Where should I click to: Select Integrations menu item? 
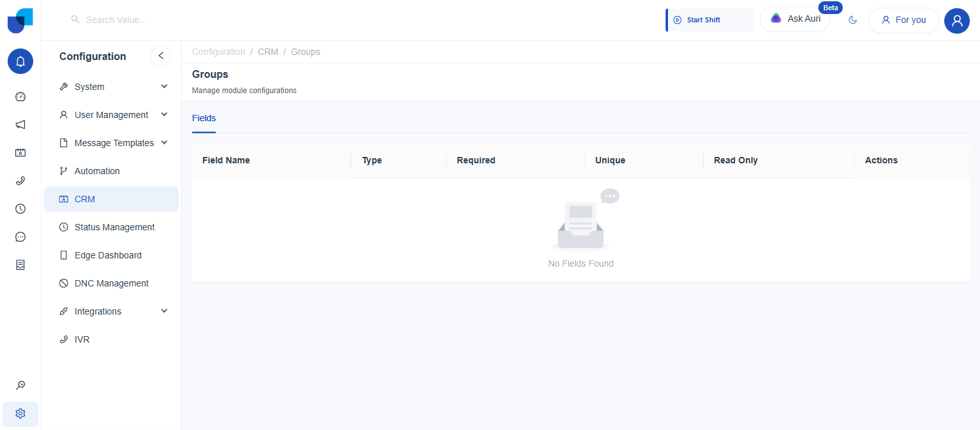pyautogui.click(x=111, y=311)
